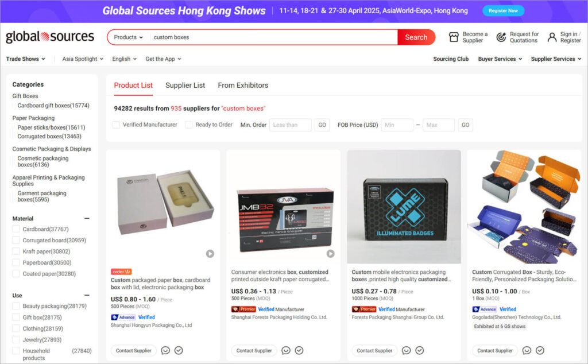The image size is (588, 364).
Task: Click compare checkmark icon on LUME boxes product
Action: (420, 350)
